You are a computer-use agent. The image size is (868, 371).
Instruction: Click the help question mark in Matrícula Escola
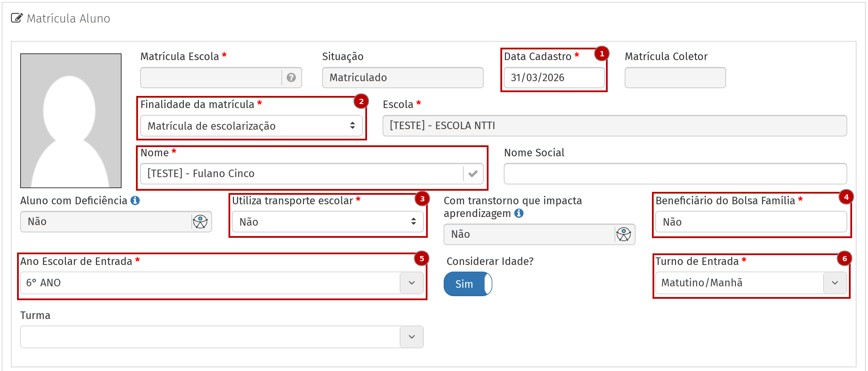(291, 77)
